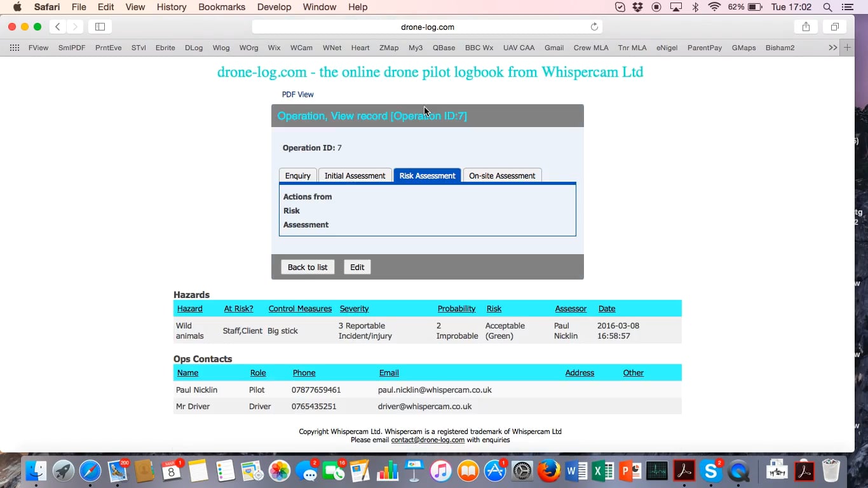Click the Mr Driver contact name
This screenshot has height=488, width=868.
(x=193, y=407)
